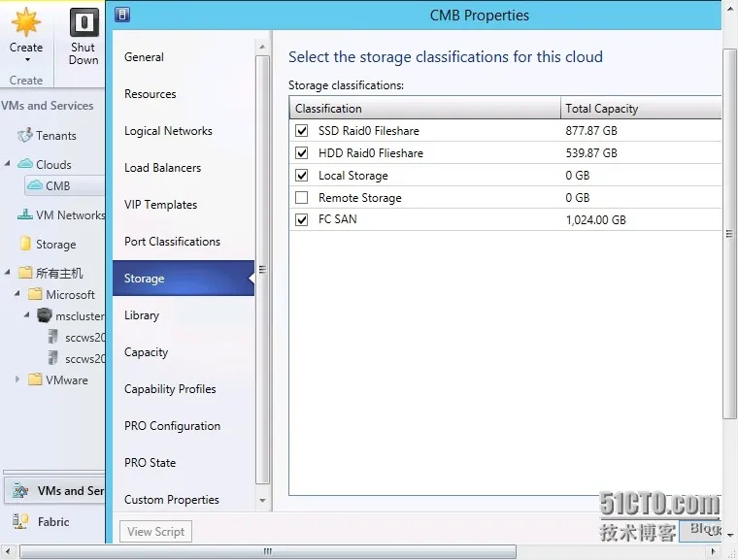
Task: Collapse the Microsoft host group node
Action: [x=17, y=294]
